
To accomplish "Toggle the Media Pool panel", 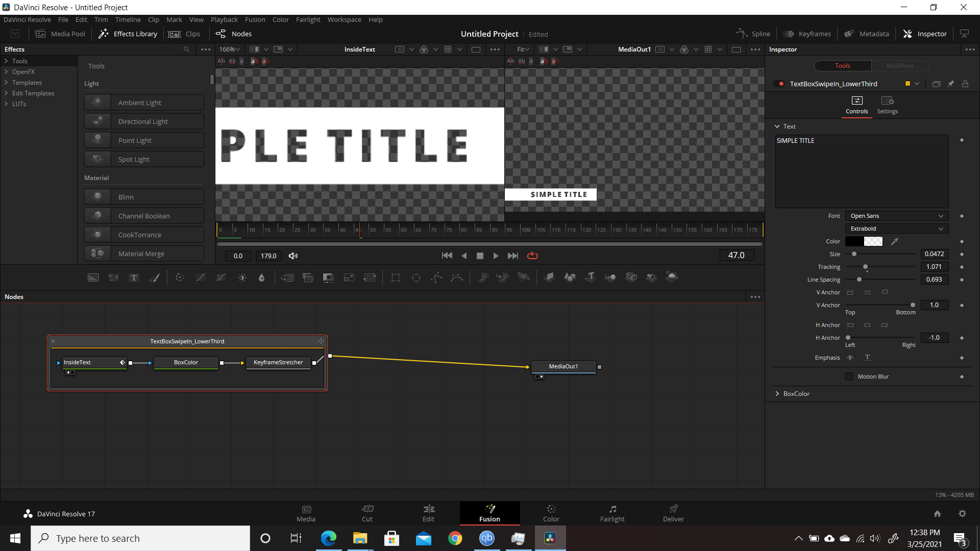I will [61, 34].
